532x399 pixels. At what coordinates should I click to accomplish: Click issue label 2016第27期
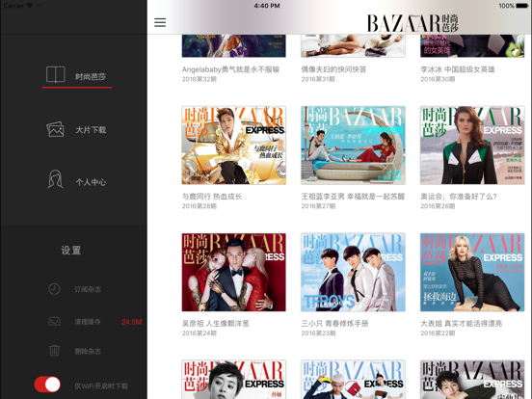(318, 206)
